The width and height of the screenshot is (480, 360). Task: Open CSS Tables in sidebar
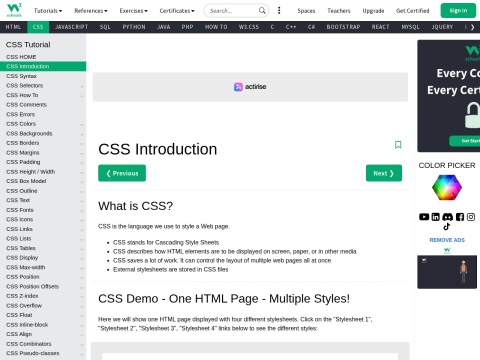(43, 248)
